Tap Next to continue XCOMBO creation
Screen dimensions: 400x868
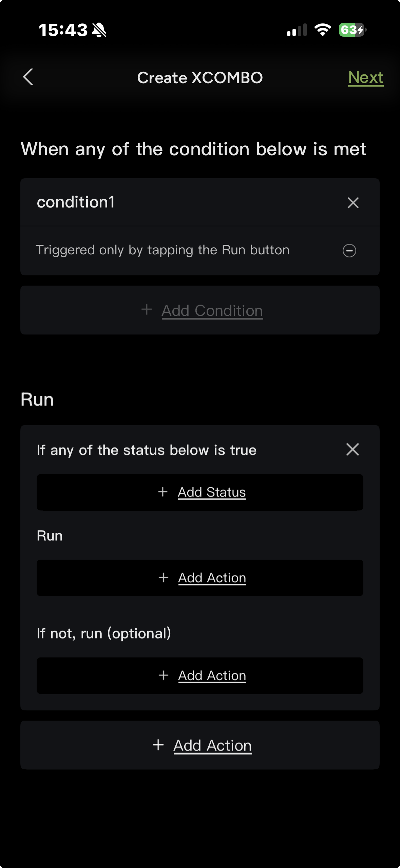365,78
